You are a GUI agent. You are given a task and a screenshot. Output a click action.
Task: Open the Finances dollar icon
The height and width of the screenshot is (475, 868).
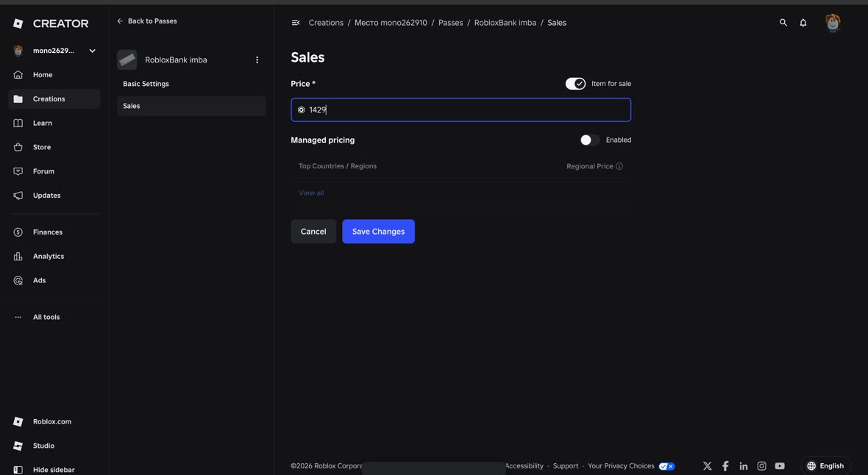18,232
